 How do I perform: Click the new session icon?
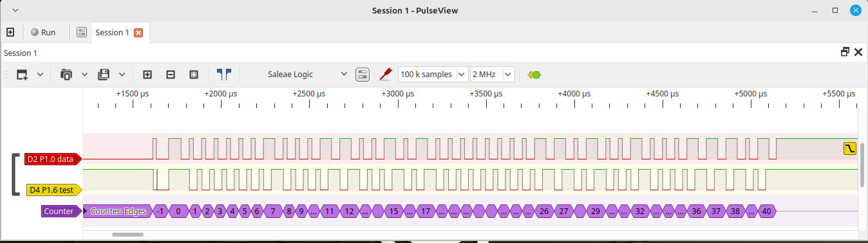[10, 32]
